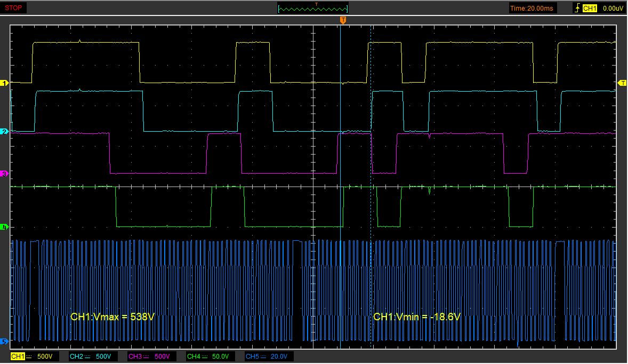Click the orange trigger position marker at top

(x=343, y=20)
